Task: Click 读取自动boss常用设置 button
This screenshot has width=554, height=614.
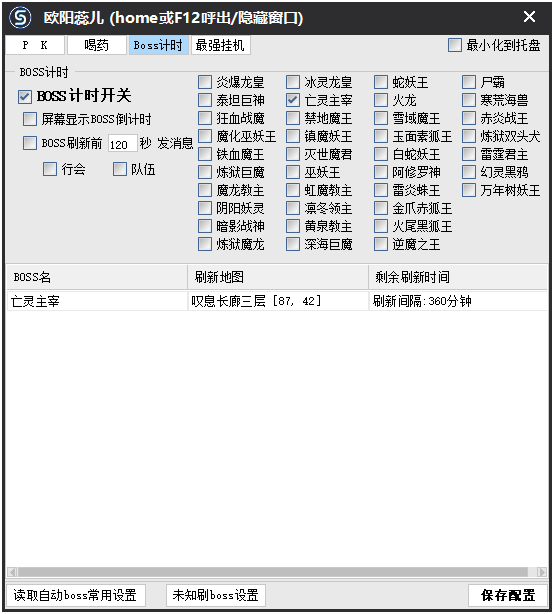Action: click(76, 595)
